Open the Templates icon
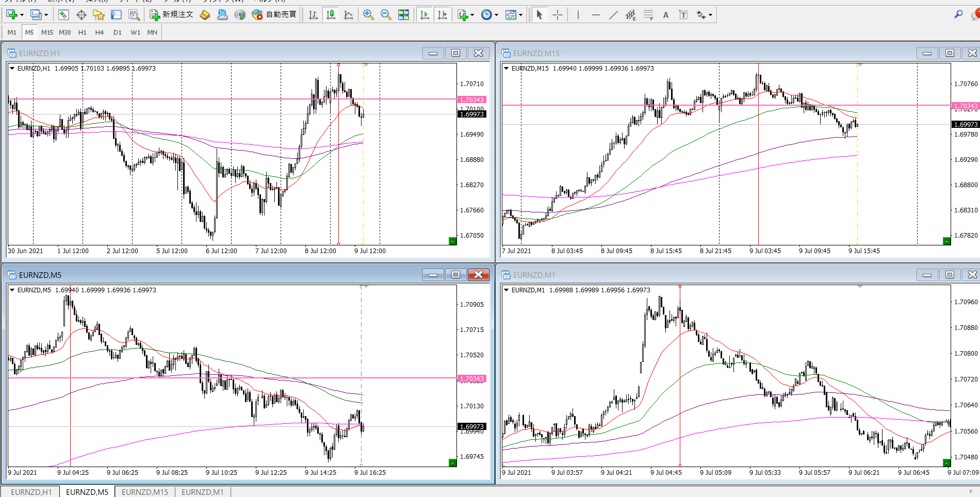 point(511,14)
